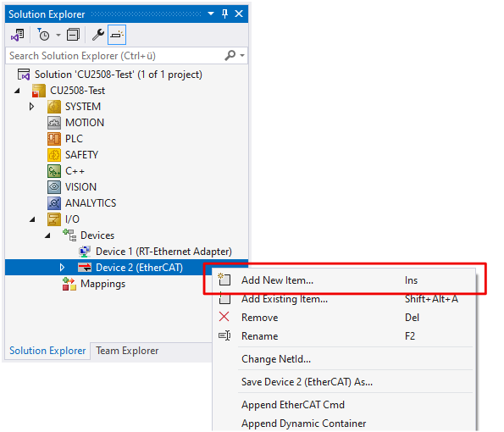Select the Mappings tree label
Image resolution: width=504 pixels, height=432 pixels.
[102, 284]
